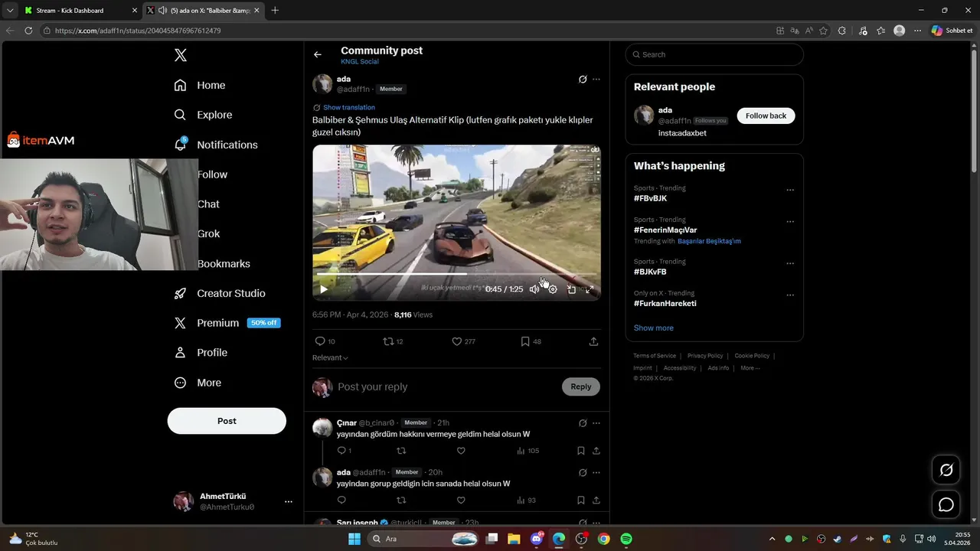Open #FurkanHareketi trending topic

click(665, 304)
